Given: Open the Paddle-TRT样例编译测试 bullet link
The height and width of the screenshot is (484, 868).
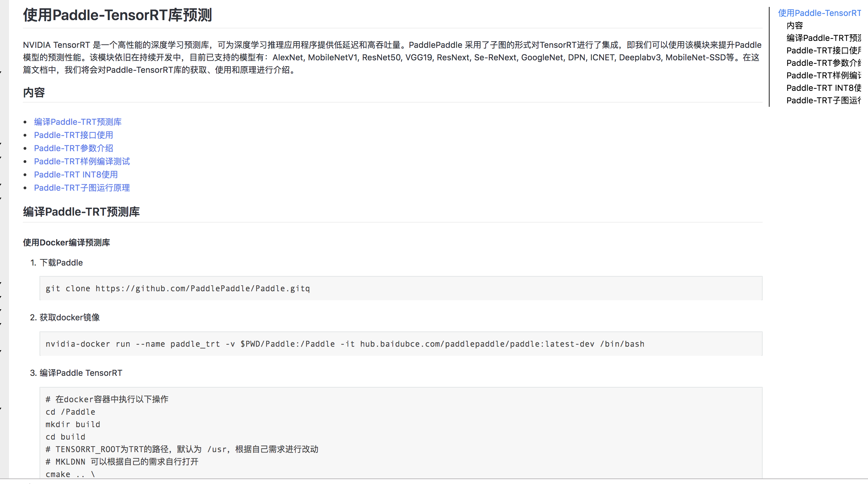Looking at the screenshot, I should pyautogui.click(x=82, y=162).
